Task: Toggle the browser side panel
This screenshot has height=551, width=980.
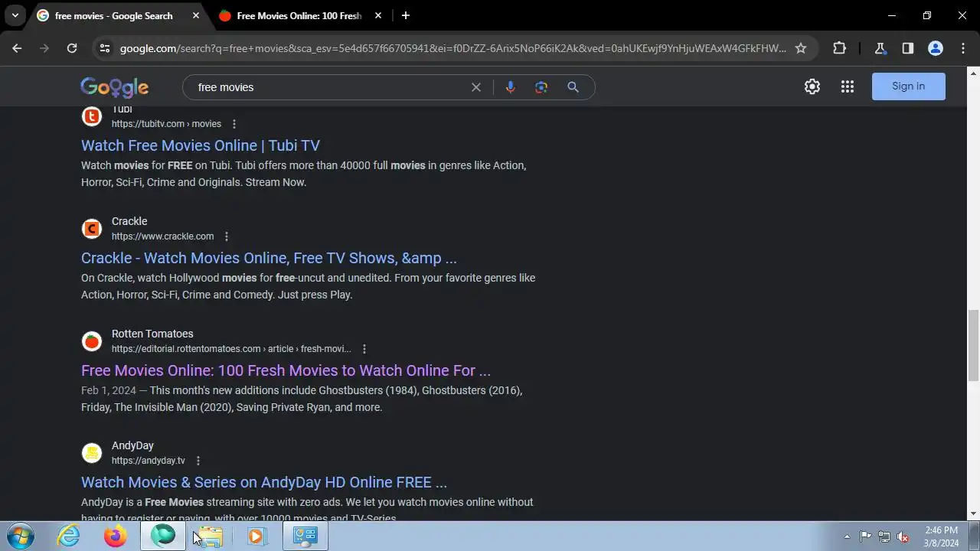Action: [x=907, y=48]
